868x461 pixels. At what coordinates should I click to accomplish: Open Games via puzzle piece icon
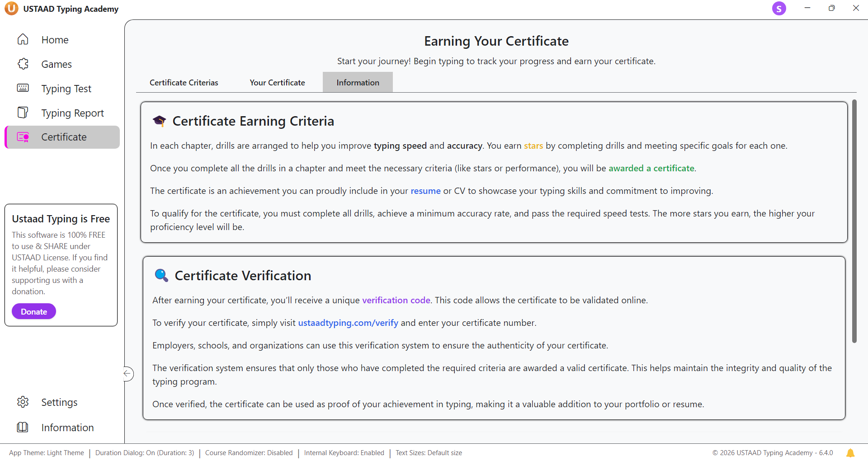point(23,64)
